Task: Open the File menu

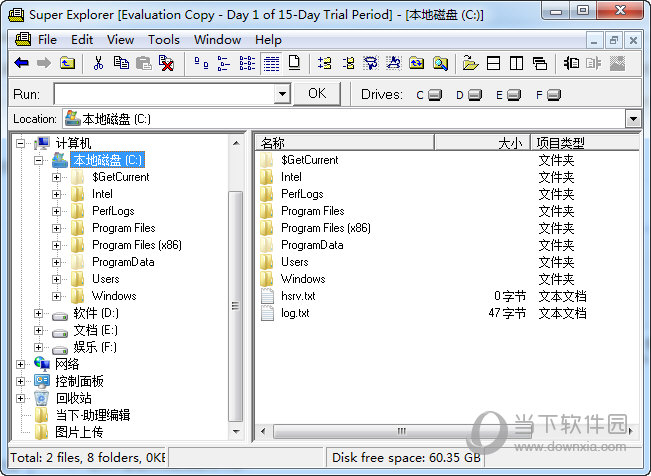Action: (47, 40)
